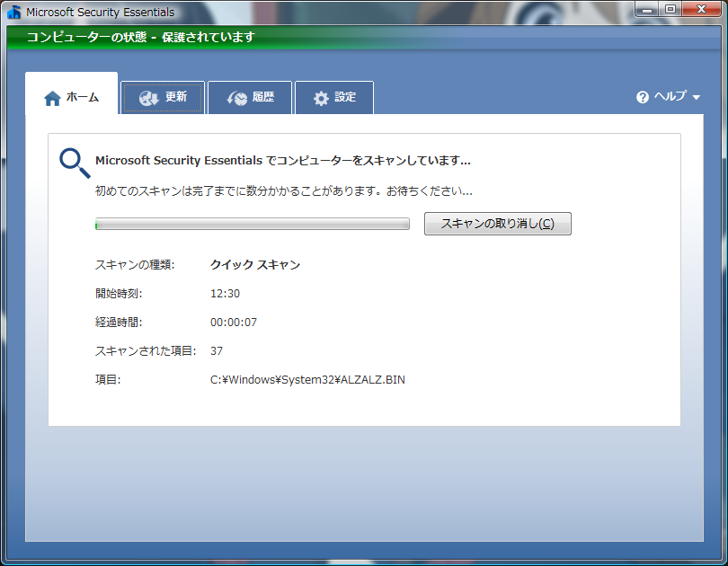Click the help question mark icon
728x566 pixels.
[x=643, y=97]
